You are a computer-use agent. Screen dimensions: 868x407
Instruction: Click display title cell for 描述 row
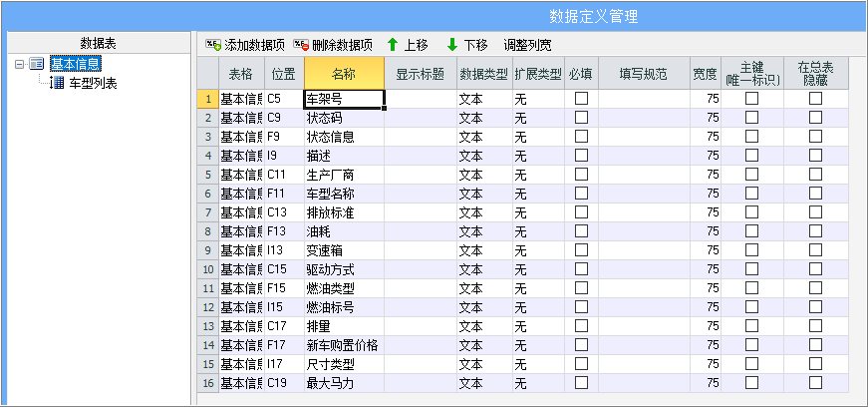421,156
